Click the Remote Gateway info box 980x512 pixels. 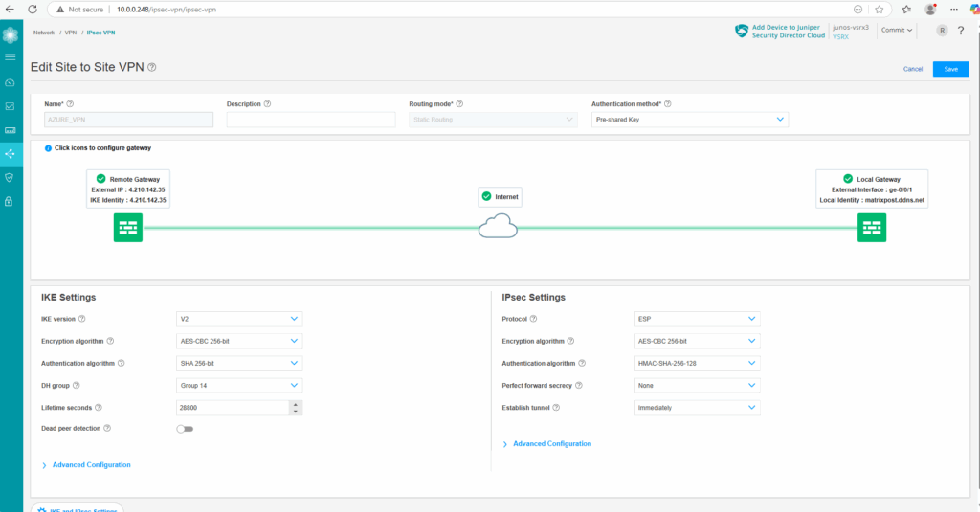[128, 189]
